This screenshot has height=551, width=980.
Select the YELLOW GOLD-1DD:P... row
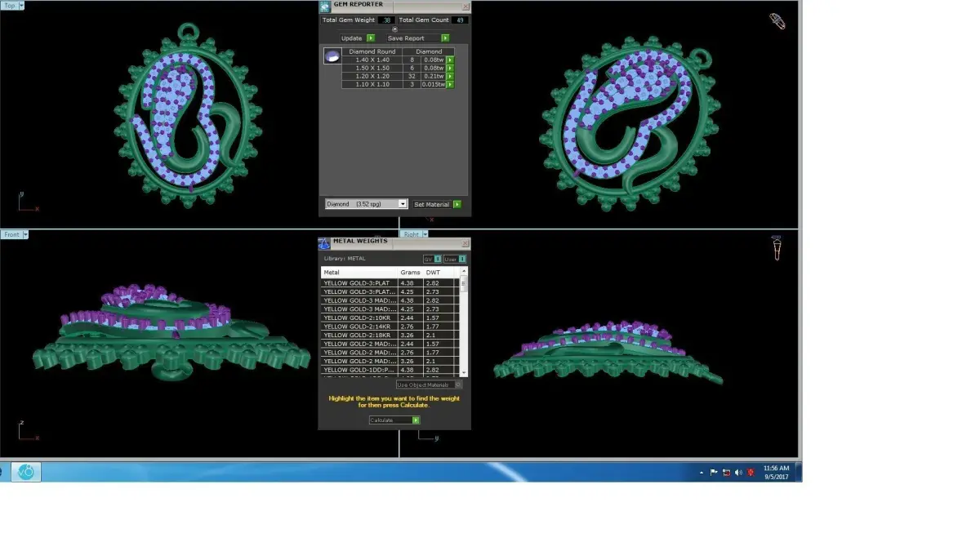coord(390,370)
